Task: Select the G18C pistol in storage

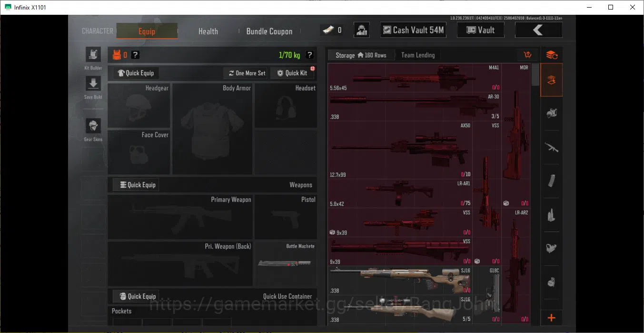Action: 486,295
